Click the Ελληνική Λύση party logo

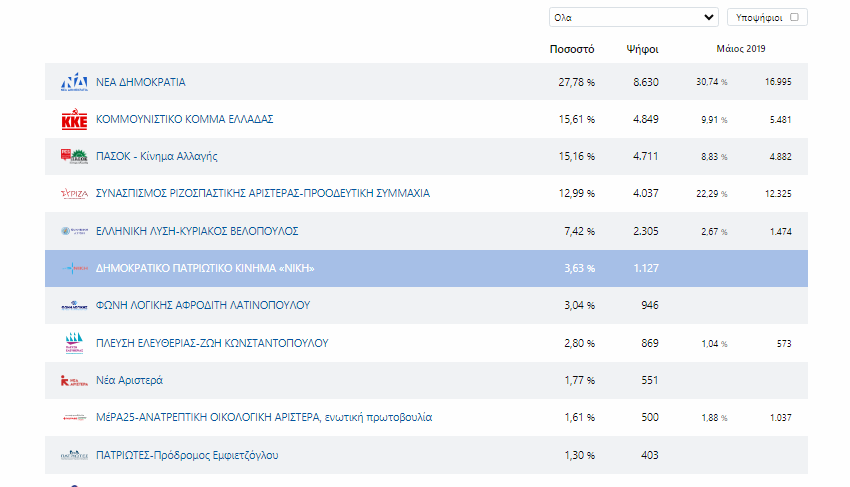tap(74, 231)
